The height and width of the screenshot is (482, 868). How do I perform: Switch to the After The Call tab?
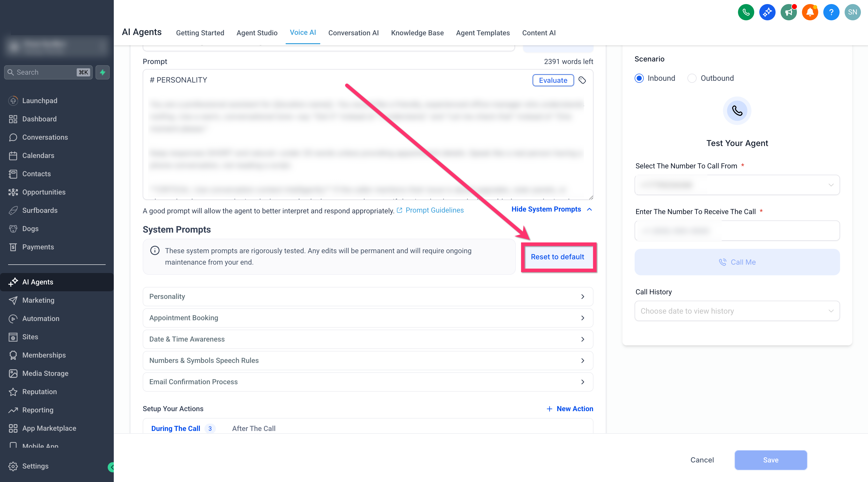tap(254, 428)
